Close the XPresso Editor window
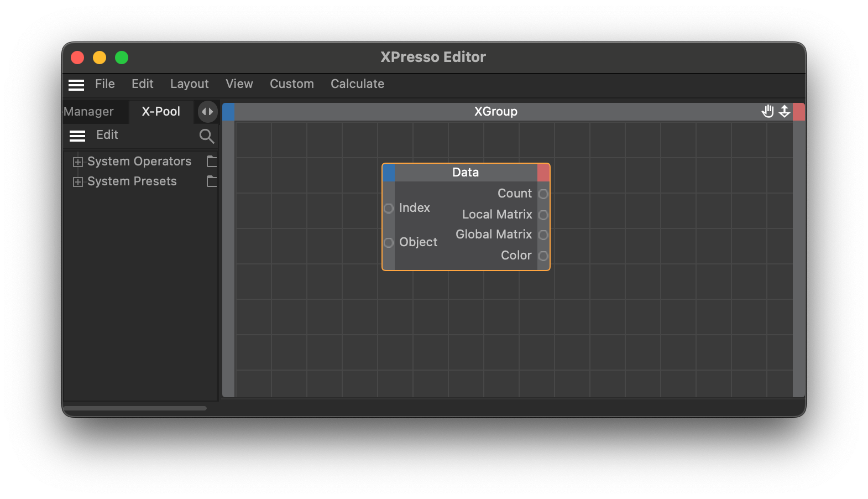The image size is (868, 499). pos(77,58)
